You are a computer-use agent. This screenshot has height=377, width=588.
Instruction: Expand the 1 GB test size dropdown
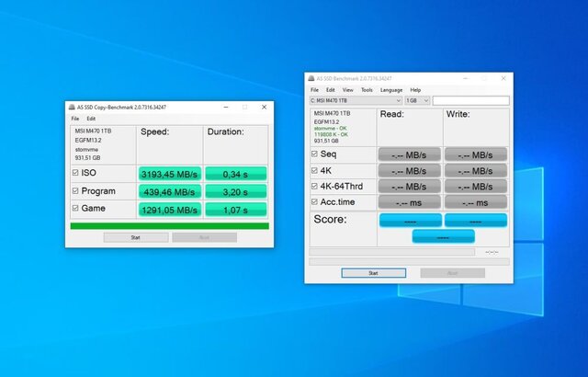(x=417, y=100)
